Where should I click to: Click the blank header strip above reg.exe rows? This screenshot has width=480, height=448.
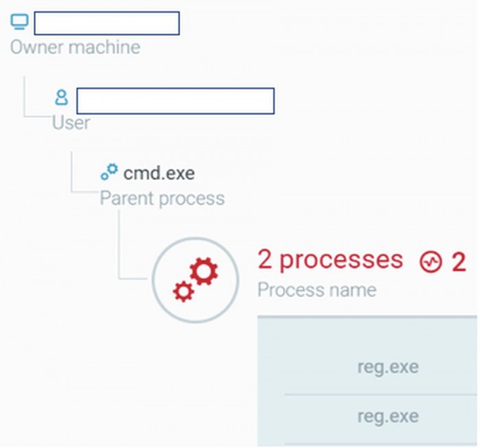(368, 330)
